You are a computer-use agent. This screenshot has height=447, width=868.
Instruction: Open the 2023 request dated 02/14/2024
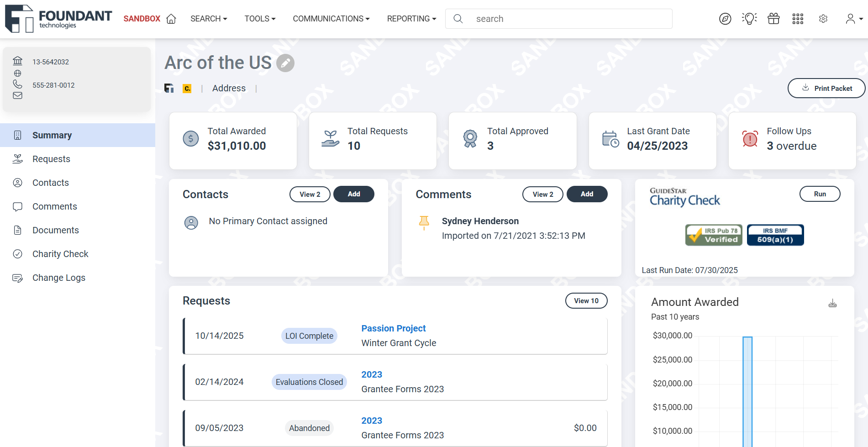pyautogui.click(x=372, y=374)
